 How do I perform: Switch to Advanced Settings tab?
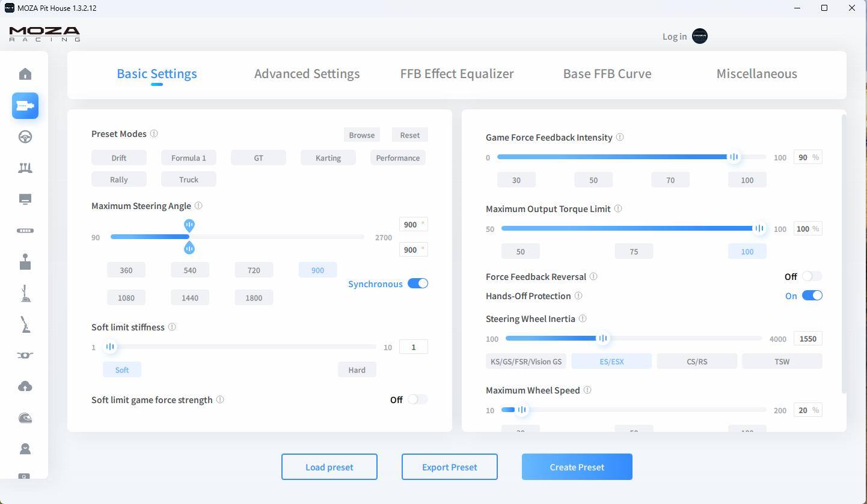tap(307, 74)
